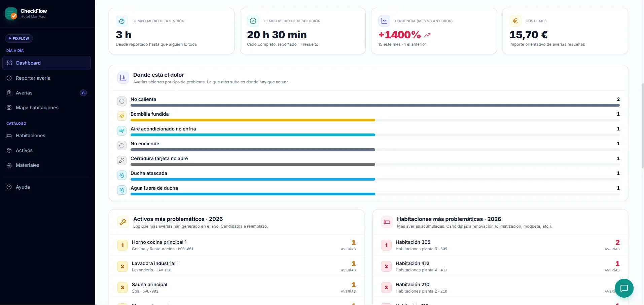Click the FIXFLOW badge button
Image resolution: width=644 pixels, height=305 pixels.
(x=19, y=38)
